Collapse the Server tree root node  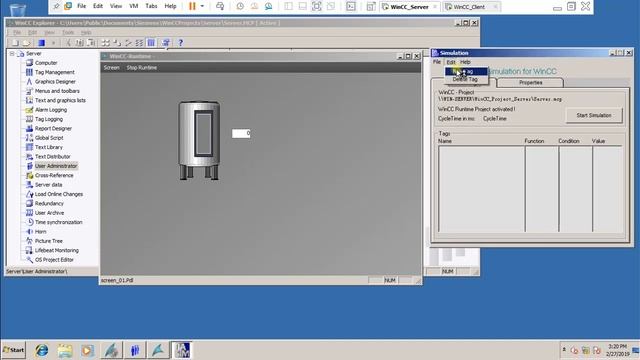pos(12,53)
